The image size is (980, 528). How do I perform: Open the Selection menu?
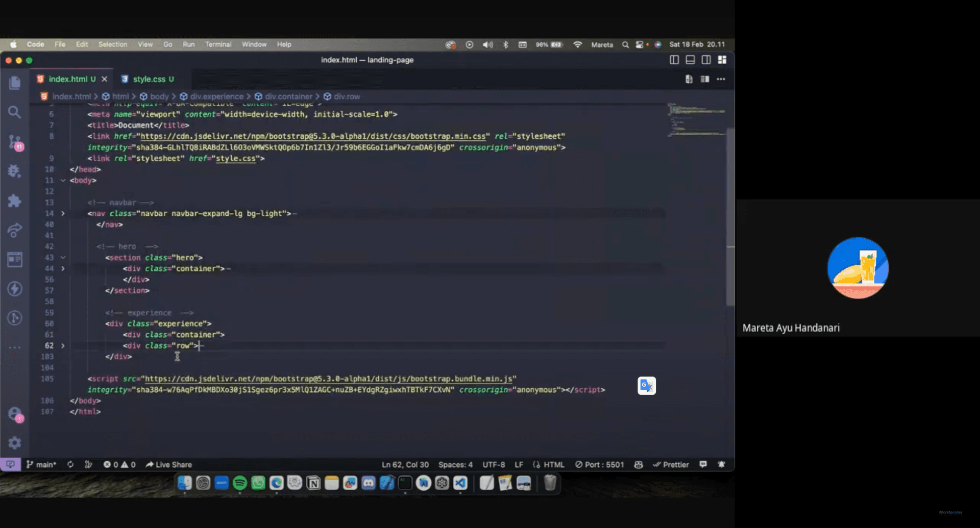pos(113,44)
